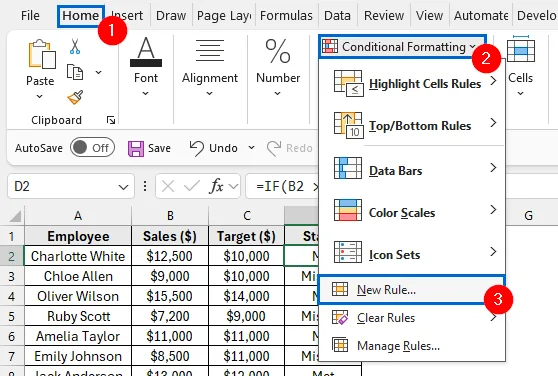Click the Save button label

[159, 148]
